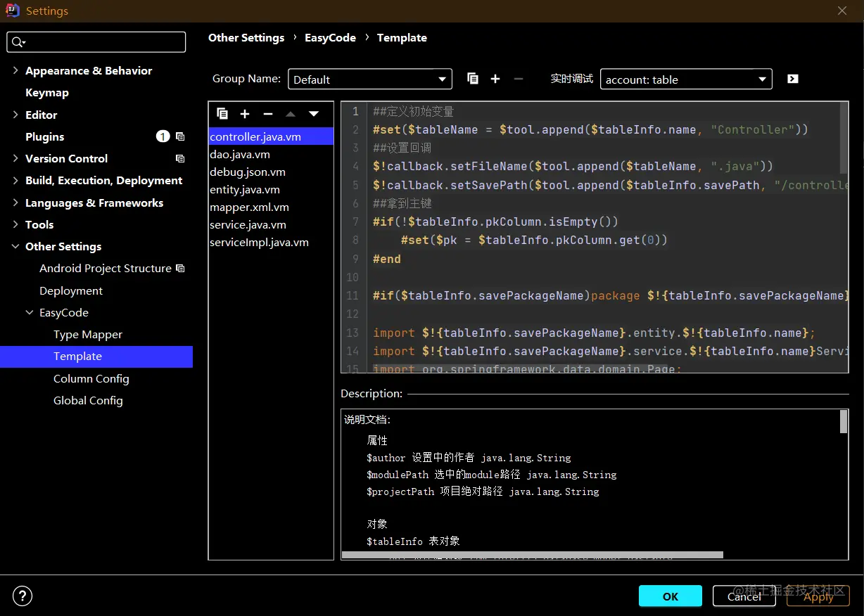Click the #end line in template editor
This screenshot has width=864, height=616.
pos(387,258)
